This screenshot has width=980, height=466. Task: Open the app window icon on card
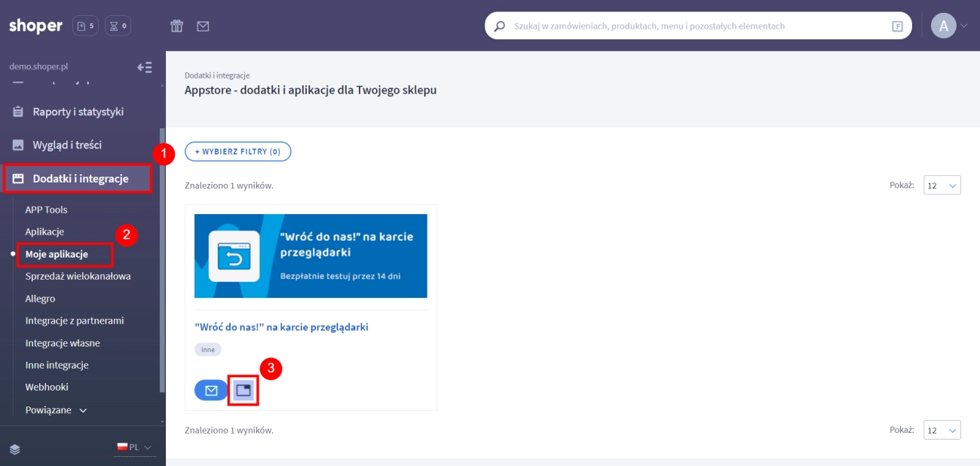pyautogui.click(x=243, y=390)
